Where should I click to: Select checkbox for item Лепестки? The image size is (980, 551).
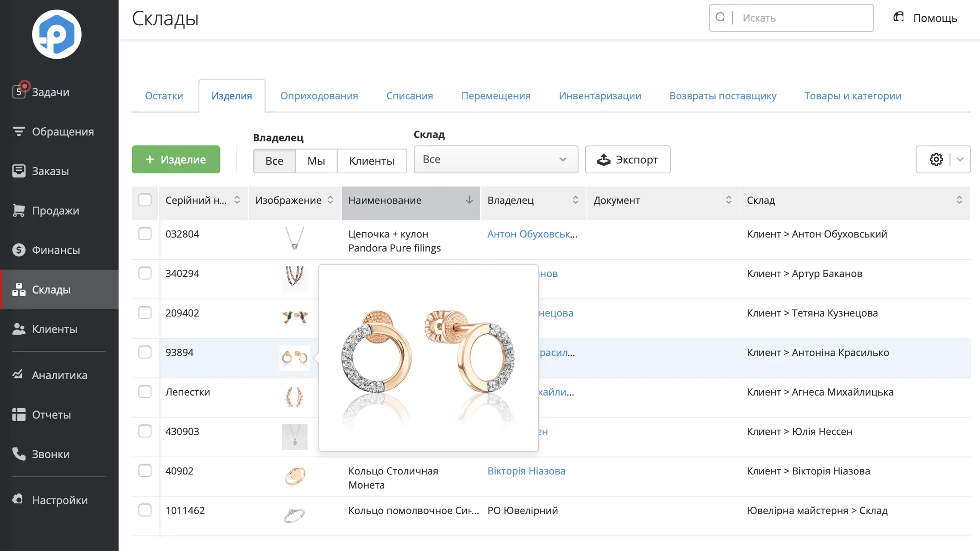pos(145,391)
